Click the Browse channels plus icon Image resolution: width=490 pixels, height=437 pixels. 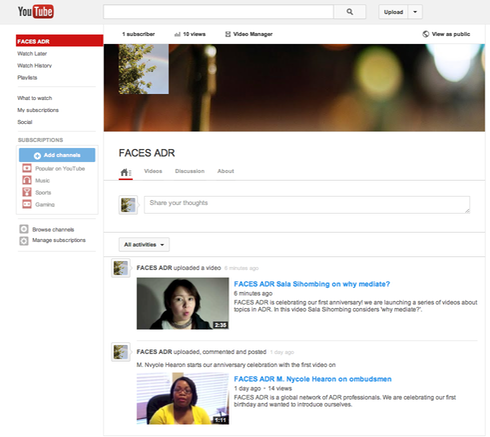point(24,229)
